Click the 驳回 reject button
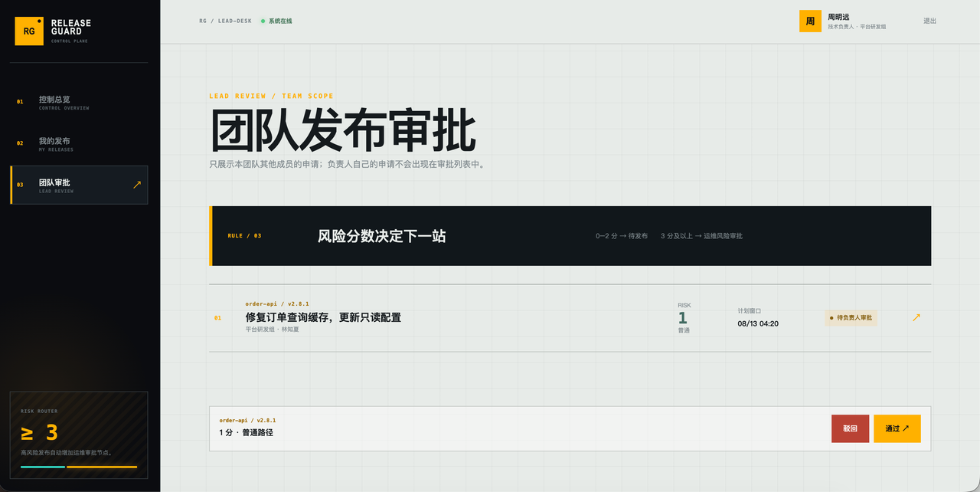 click(x=851, y=428)
